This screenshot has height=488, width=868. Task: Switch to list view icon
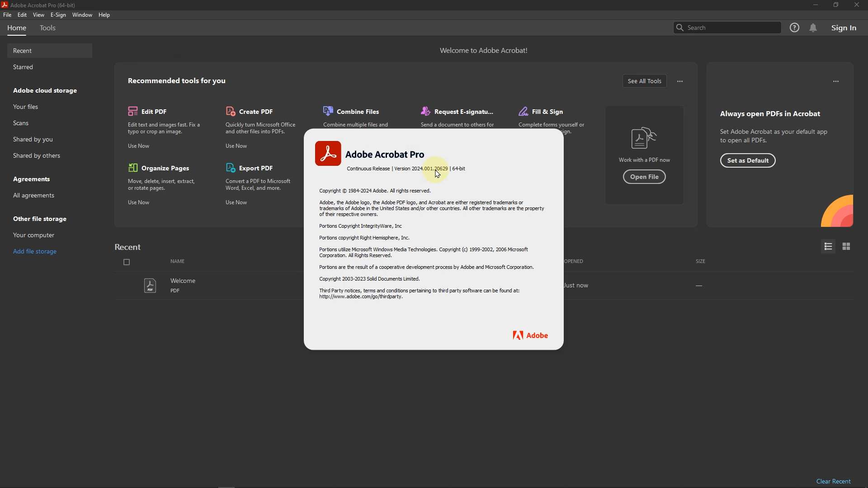tap(828, 247)
